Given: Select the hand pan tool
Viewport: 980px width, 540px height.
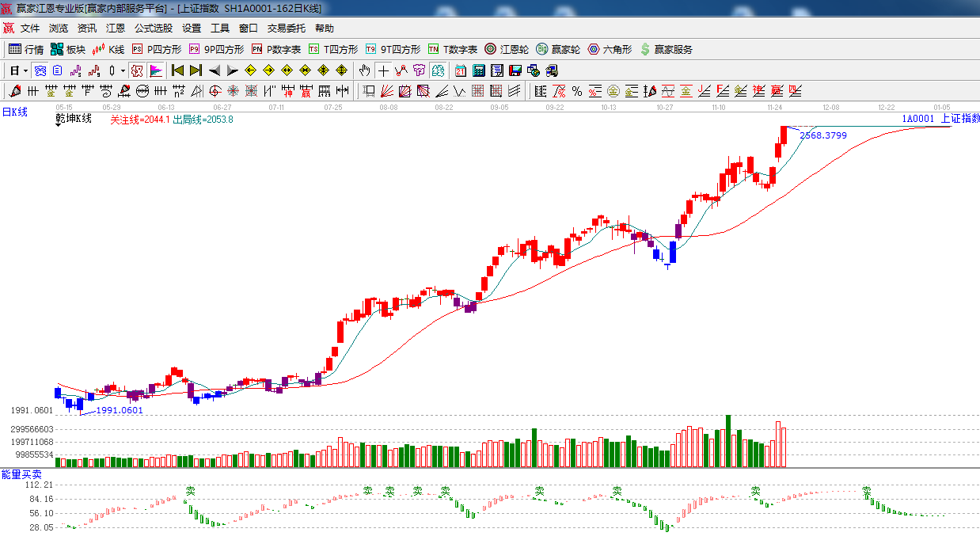Looking at the screenshot, I should (x=364, y=70).
